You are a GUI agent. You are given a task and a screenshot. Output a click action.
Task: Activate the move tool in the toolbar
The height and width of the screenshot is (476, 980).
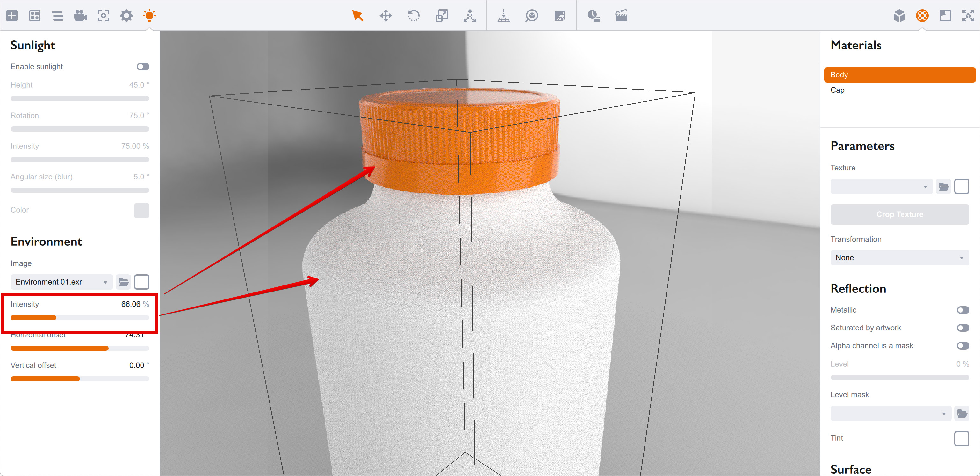pyautogui.click(x=386, y=16)
